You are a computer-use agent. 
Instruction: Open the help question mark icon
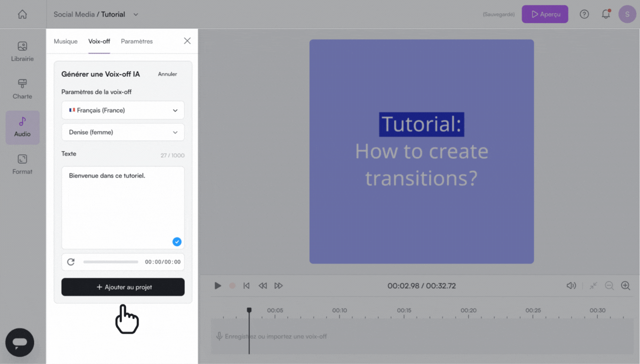tap(584, 14)
